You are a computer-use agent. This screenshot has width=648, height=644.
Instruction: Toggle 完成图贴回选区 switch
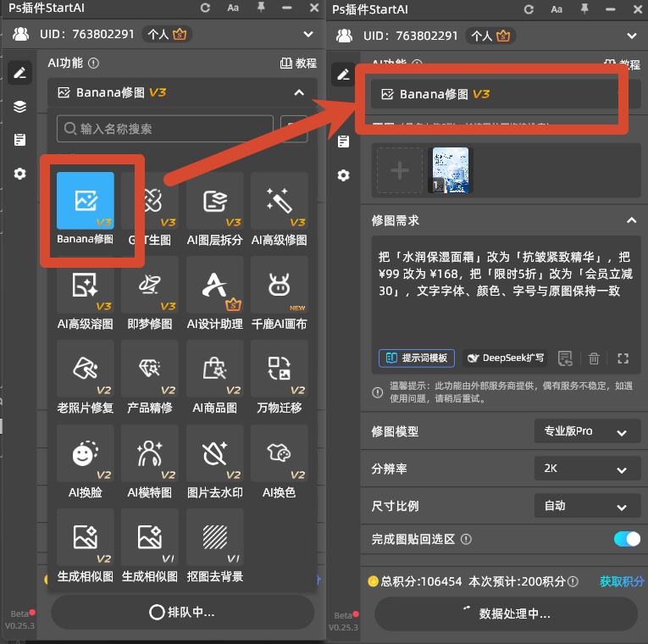[x=627, y=539]
